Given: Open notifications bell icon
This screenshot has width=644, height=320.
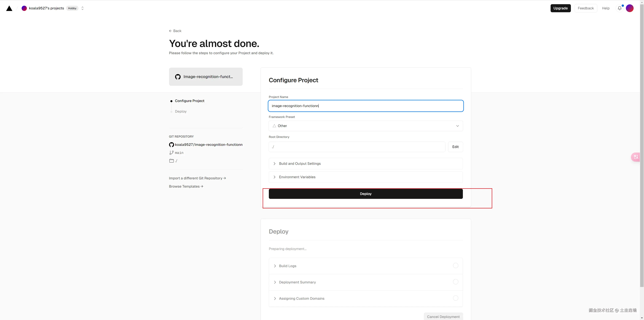Looking at the screenshot, I should point(620,8).
